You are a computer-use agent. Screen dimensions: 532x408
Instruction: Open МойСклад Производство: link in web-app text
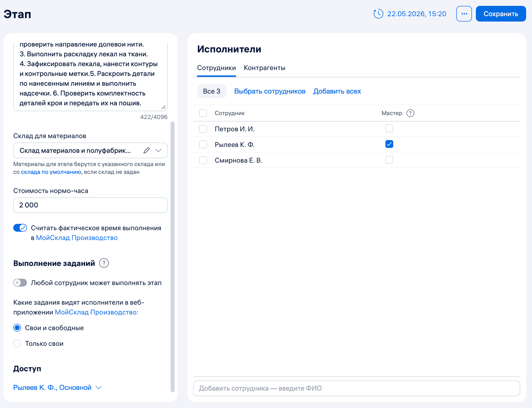pyautogui.click(x=97, y=312)
